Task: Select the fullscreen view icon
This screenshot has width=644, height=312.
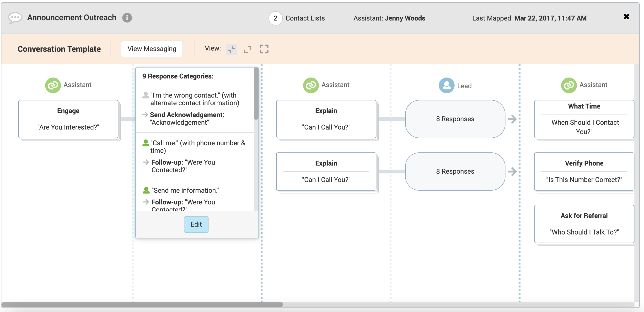Action: point(264,49)
